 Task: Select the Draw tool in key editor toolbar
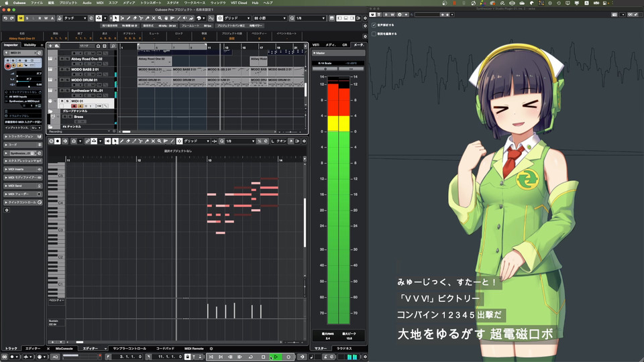click(121, 141)
